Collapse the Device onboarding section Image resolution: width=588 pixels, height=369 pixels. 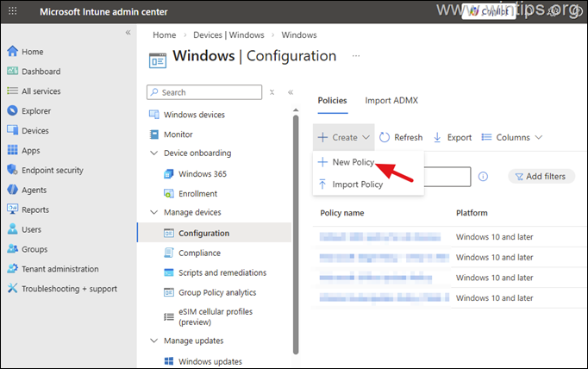153,153
